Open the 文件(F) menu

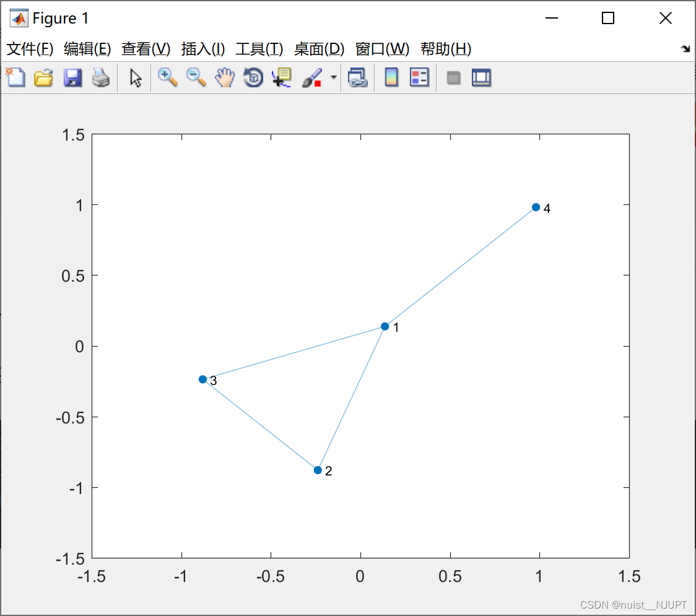click(x=30, y=49)
